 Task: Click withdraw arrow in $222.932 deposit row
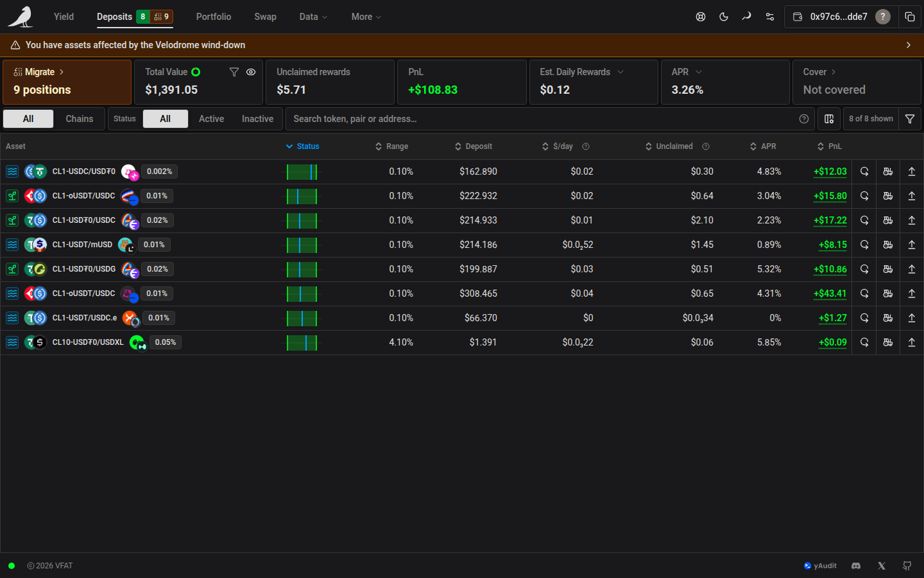912,196
